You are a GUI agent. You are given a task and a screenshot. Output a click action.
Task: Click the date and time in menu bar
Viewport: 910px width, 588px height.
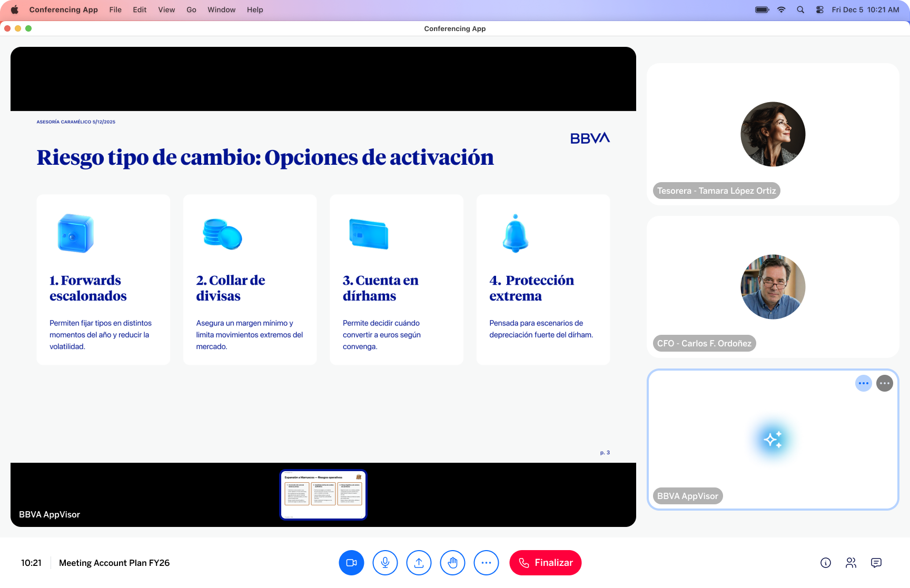pyautogui.click(x=865, y=9)
